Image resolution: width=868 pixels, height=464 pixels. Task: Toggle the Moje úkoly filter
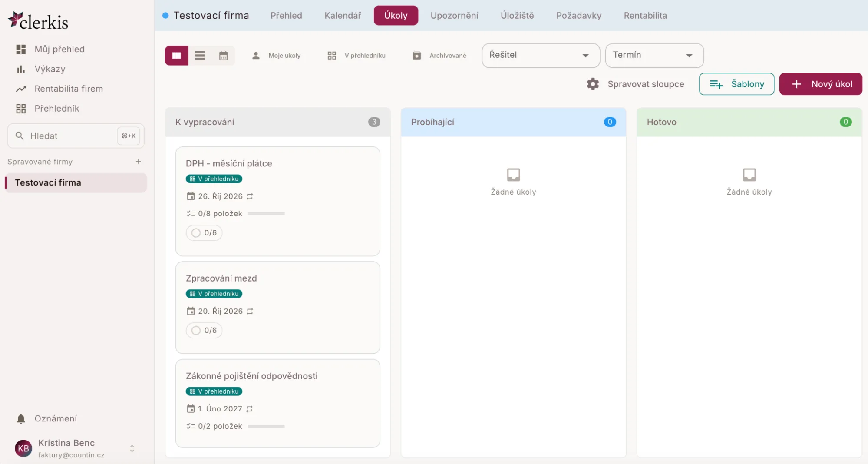(x=276, y=56)
